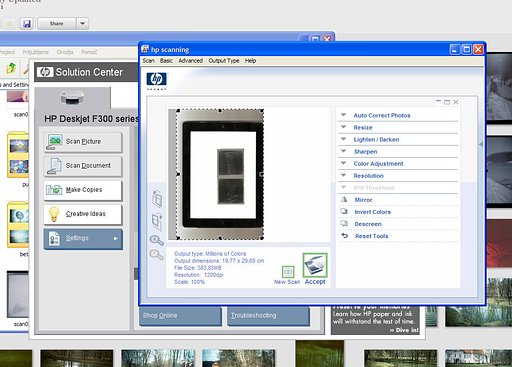Click the grey scan file thumbnail
The width and height of the screenshot is (512, 367).
[18, 295]
